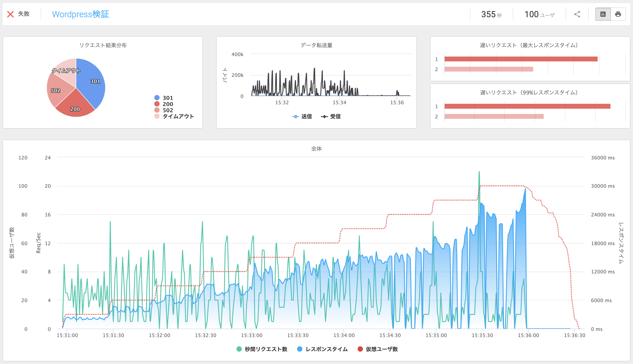This screenshot has height=364, width=633.
Task: Click the 失敗 status label
Action: pos(24,14)
